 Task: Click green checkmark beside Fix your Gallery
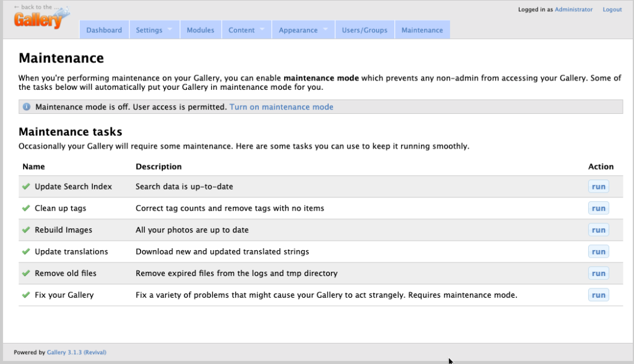[x=26, y=295]
